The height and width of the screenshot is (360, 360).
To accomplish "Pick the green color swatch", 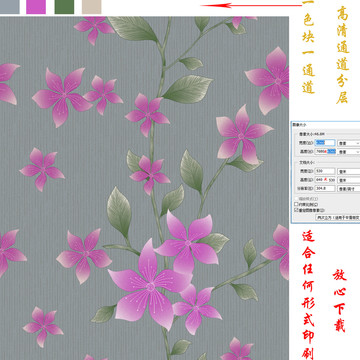I will (x=64, y=7).
